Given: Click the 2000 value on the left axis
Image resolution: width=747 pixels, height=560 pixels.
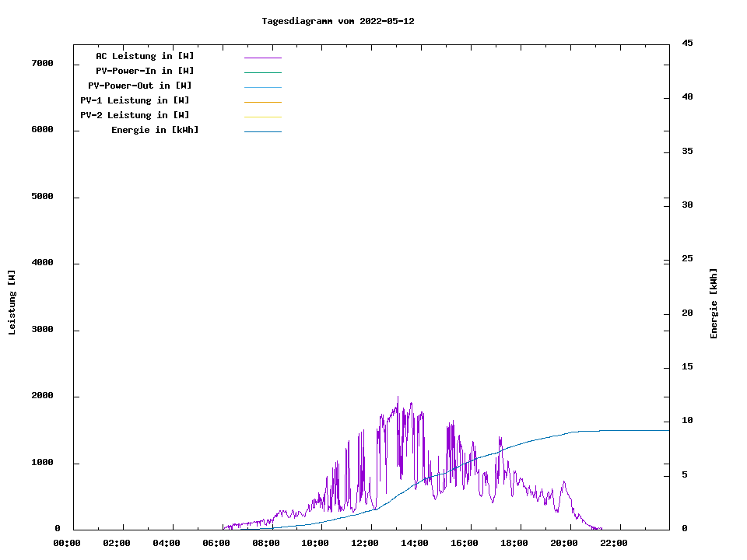Looking at the screenshot, I should (42, 396).
